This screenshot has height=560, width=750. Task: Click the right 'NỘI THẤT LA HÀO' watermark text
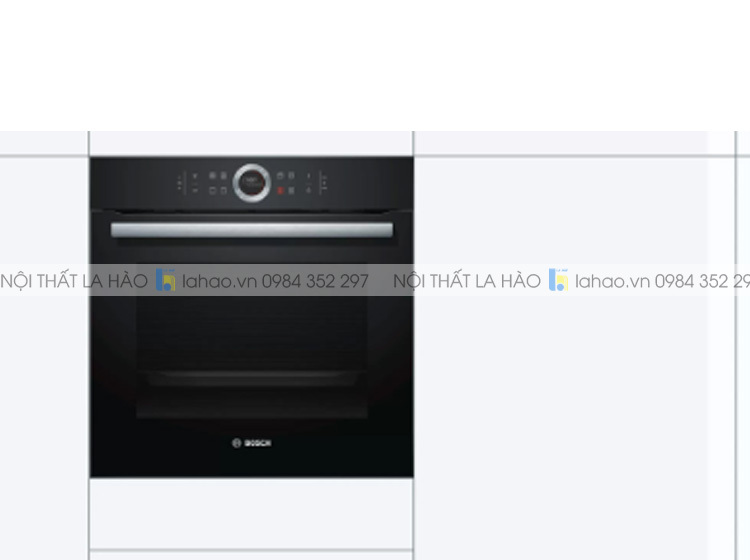click(x=467, y=281)
